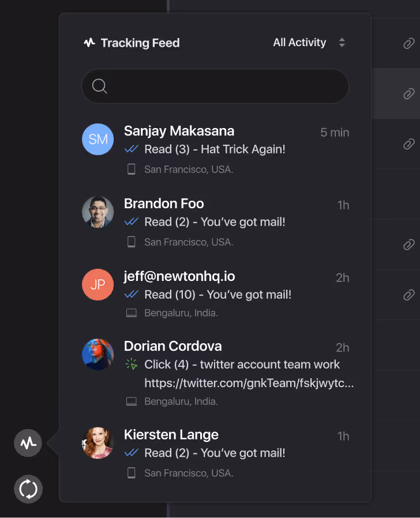Select Dorian Cordova's avatar picture

click(x=98, y=354)
